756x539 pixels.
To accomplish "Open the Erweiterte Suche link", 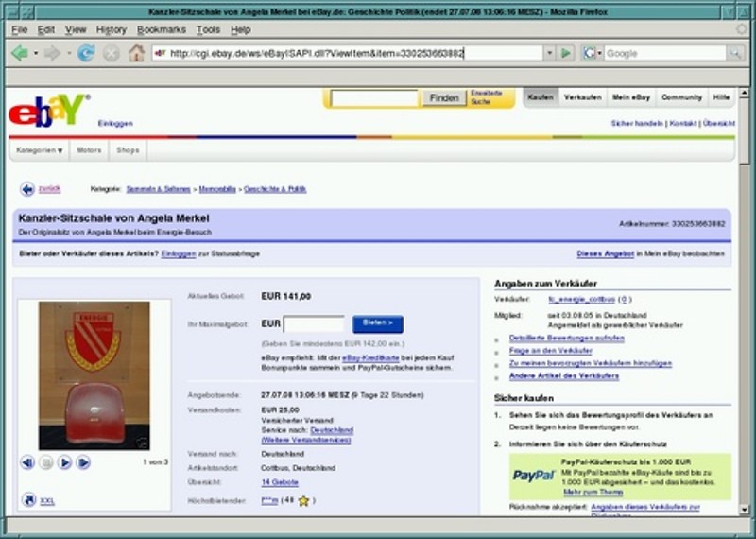I will pos(487,97).
